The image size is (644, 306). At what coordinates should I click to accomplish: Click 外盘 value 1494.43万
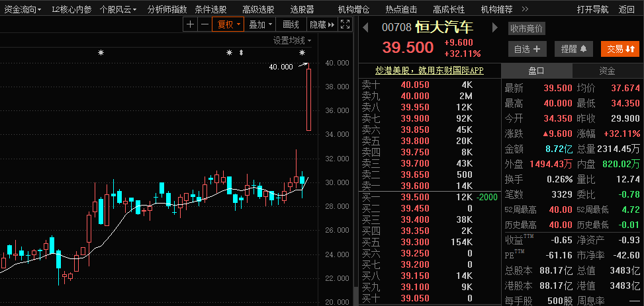551,164
